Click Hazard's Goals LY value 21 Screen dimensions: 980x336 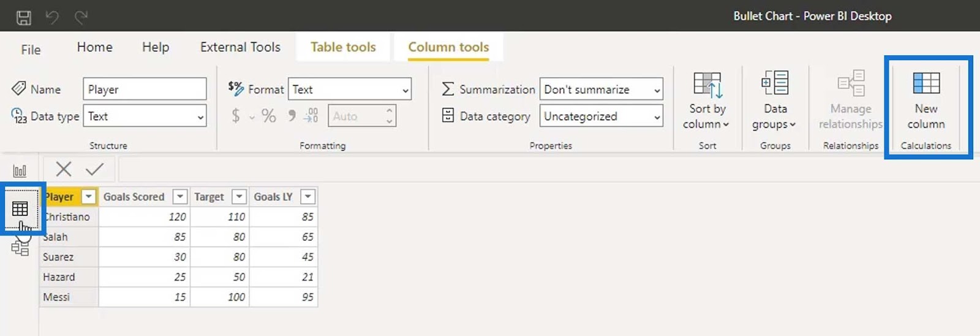pos(284,277)
